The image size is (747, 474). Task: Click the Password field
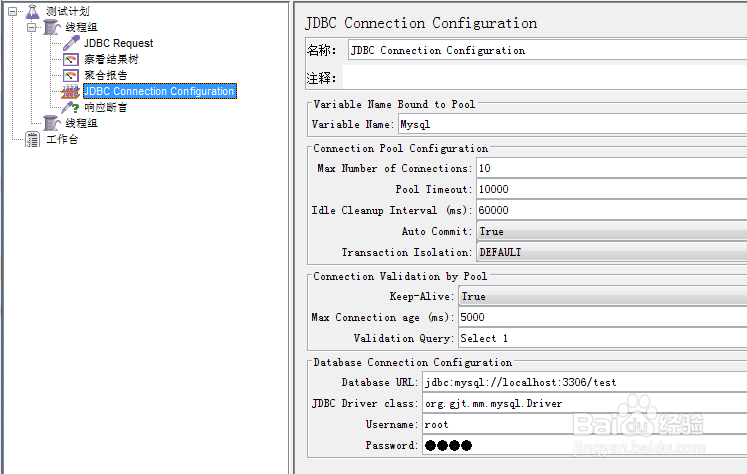coord(585,445)
